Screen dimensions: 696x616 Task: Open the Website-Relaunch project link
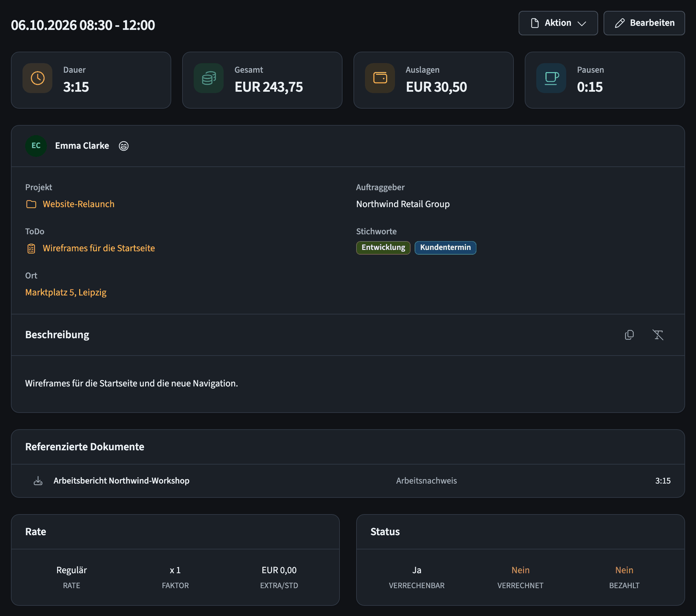[78, 204]
